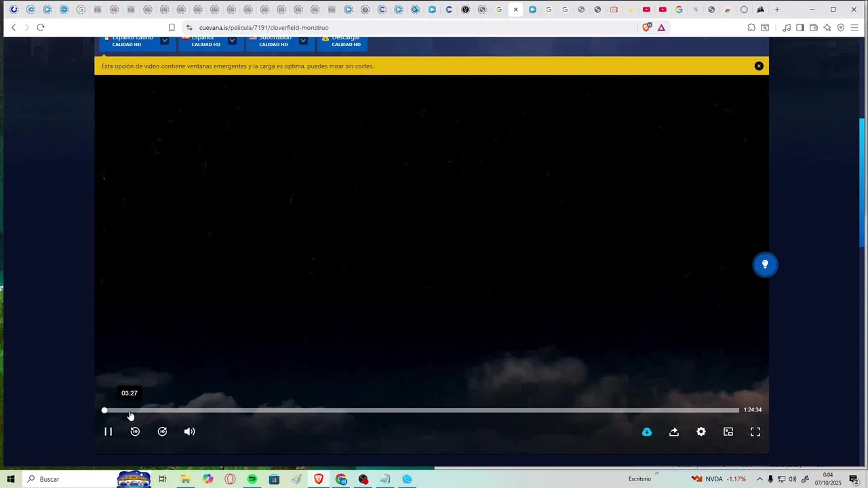Enter fullscreen video mode
The image size is (868, 488).
[x=755, y=432]
